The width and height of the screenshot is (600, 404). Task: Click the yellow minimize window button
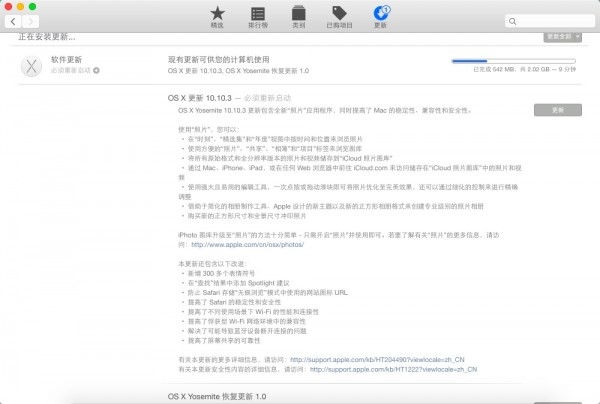20,7
